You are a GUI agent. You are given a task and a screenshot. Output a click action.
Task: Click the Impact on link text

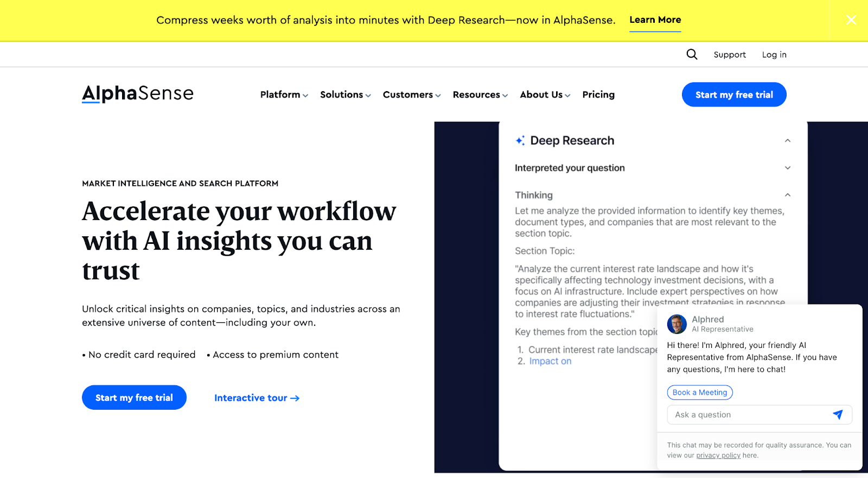(550, 361)
